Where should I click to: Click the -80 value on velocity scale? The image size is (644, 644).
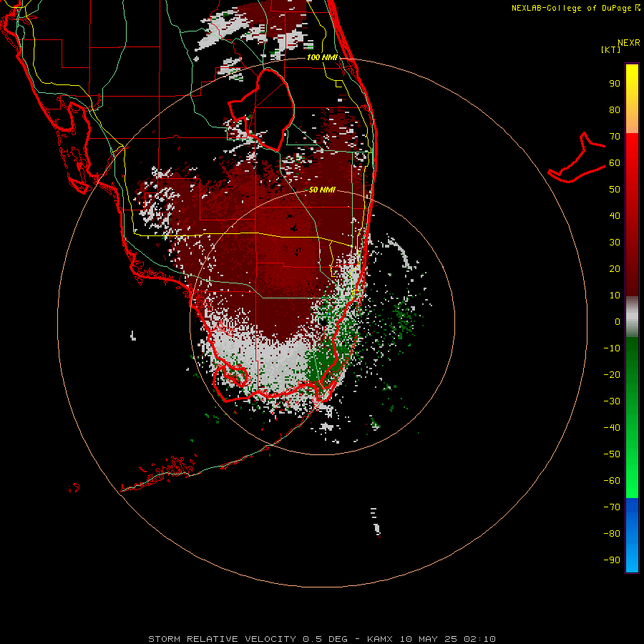coord(612,534)
